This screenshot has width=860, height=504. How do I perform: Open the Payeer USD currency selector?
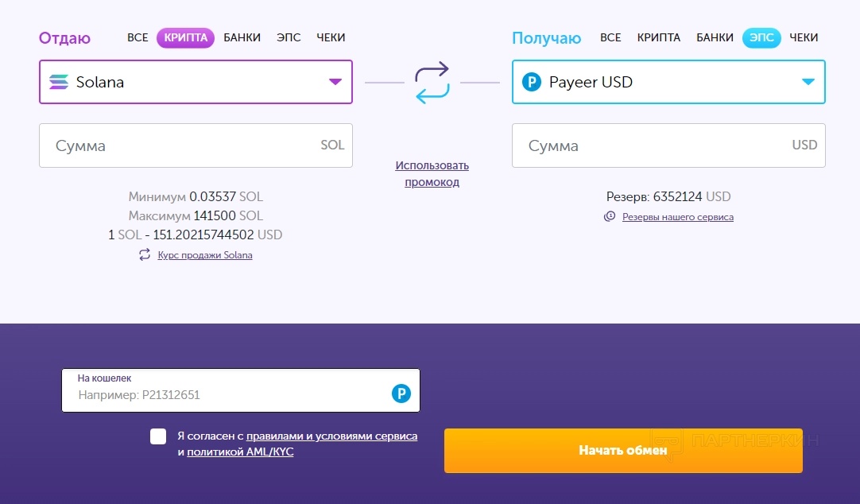point(668,82)
